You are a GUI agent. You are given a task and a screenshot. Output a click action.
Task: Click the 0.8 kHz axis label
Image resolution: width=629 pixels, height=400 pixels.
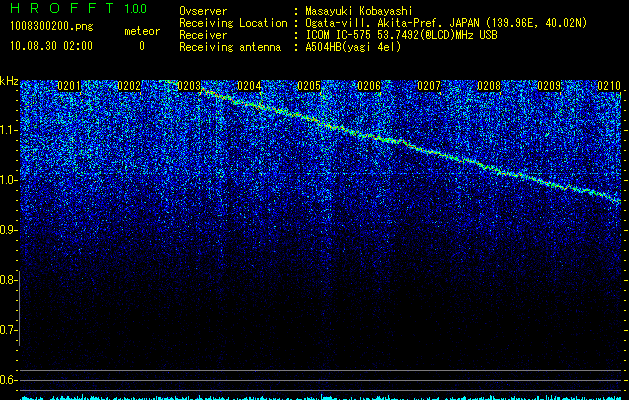click(x=8, y=280)
